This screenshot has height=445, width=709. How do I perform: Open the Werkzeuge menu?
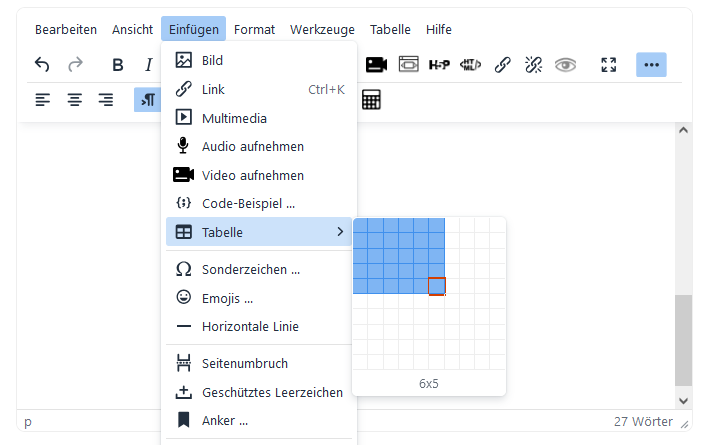(x=322, y=30)
